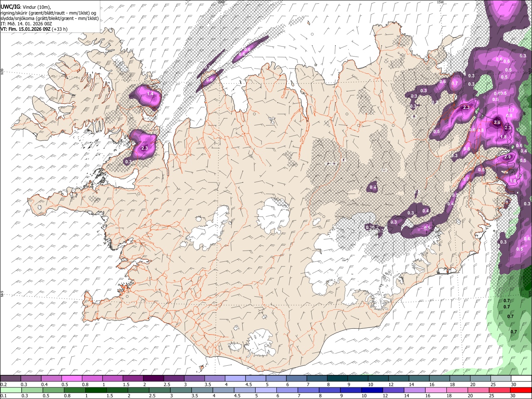This screenshot has width=532, height=399.
Task: Click the 'rigning/skúrir' legend description line
Action: pos(49,13)
